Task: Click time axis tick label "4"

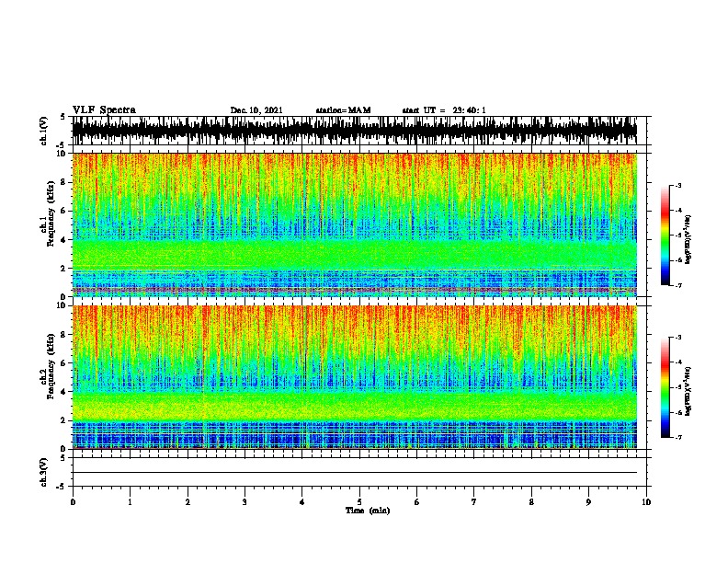Action: tap(302, 502)
